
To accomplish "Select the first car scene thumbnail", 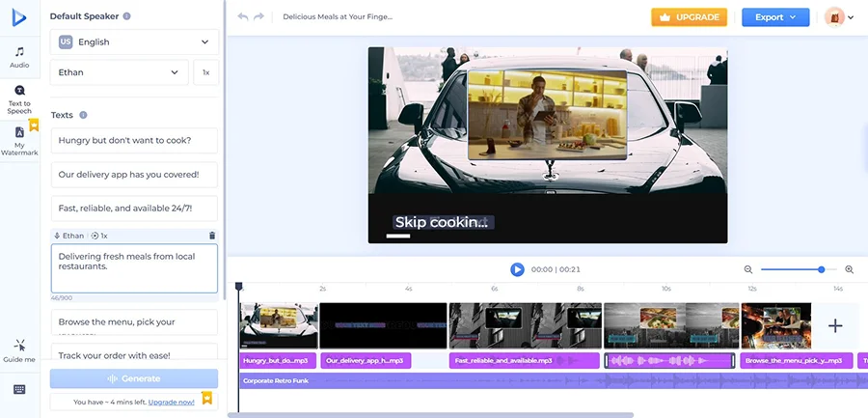I will tap(279, 325).
